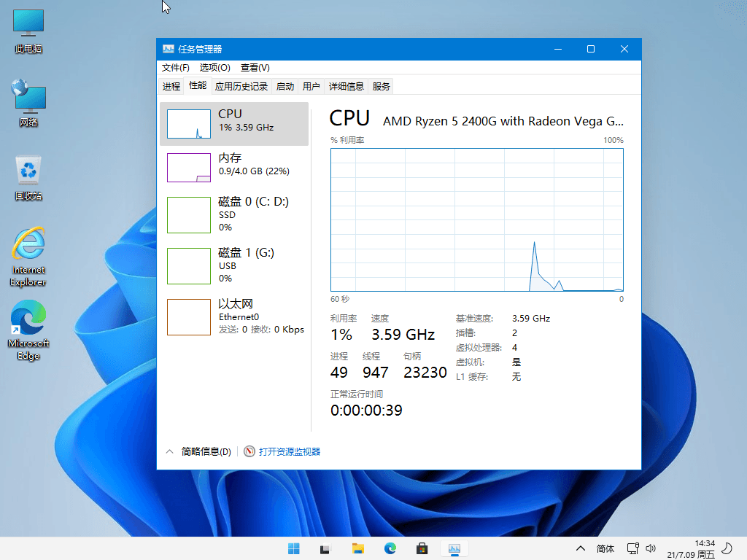
Task: Open the 打开资源监视器 link
Action: pyautogui.click(x=290, y=452)
